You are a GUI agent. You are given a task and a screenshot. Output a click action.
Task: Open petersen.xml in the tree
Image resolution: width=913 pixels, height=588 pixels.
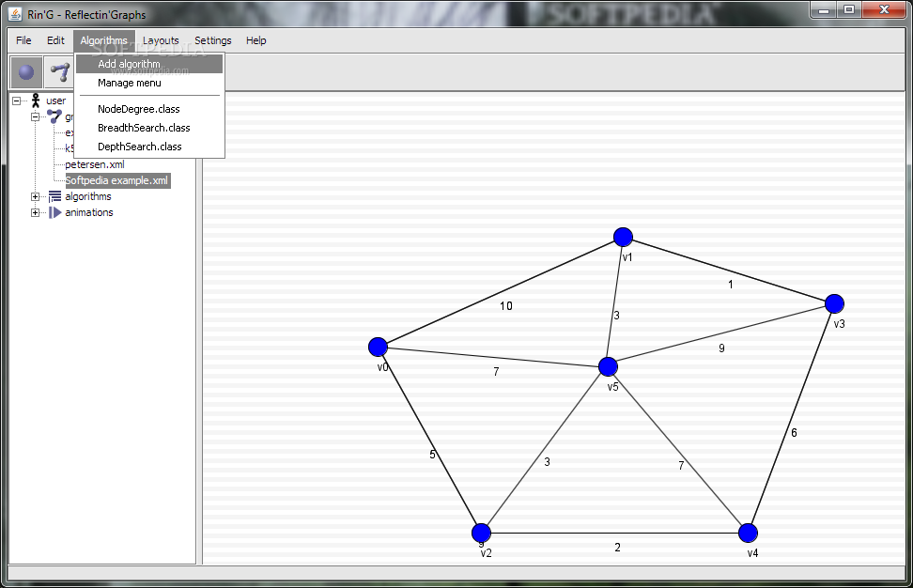pos(95,164)
